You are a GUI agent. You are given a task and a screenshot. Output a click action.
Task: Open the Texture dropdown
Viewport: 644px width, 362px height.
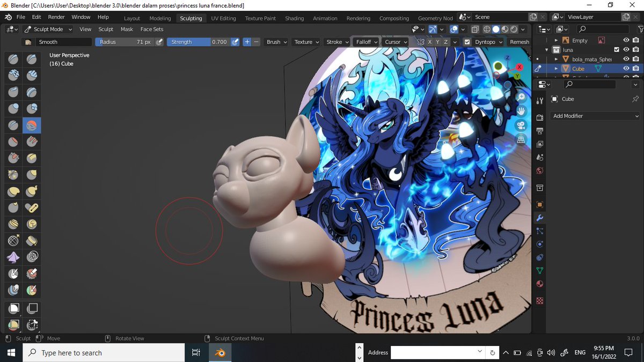307,42
